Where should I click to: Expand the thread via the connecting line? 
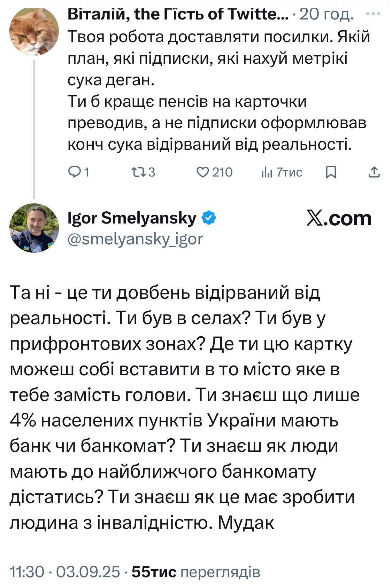(33, 129)
